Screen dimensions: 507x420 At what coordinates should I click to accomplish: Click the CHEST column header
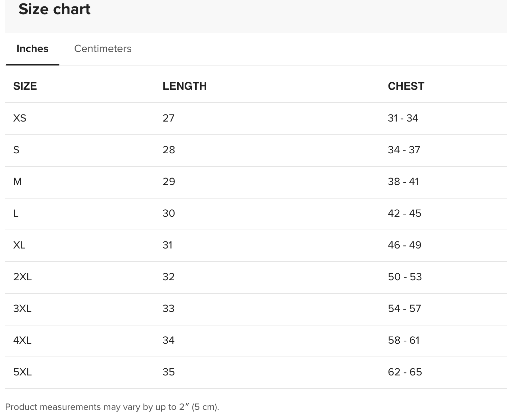point(406,86)
